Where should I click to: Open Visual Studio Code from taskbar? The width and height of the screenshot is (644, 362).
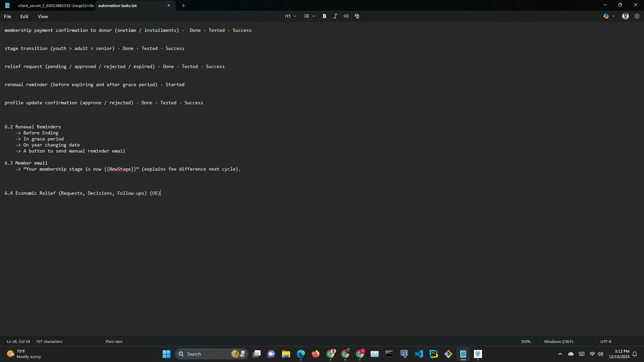tap(419, 354)
